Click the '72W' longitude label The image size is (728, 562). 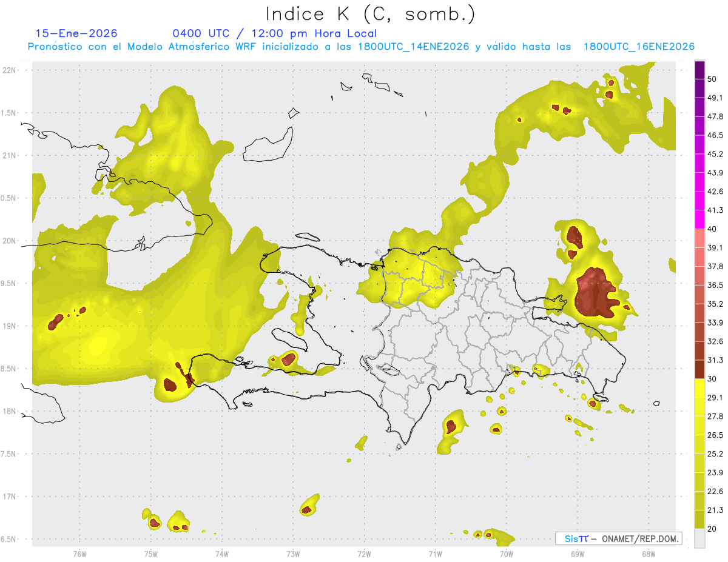click(x=364, y=554)
